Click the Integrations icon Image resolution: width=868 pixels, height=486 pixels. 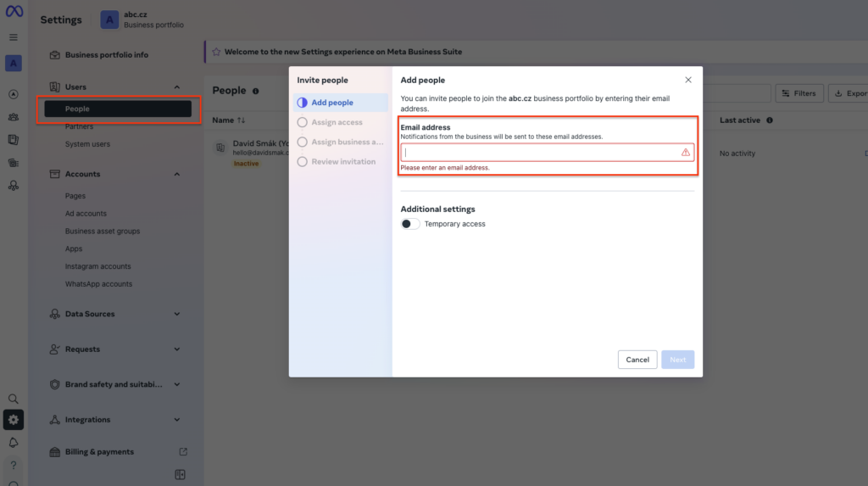click(x=54, y=420)
